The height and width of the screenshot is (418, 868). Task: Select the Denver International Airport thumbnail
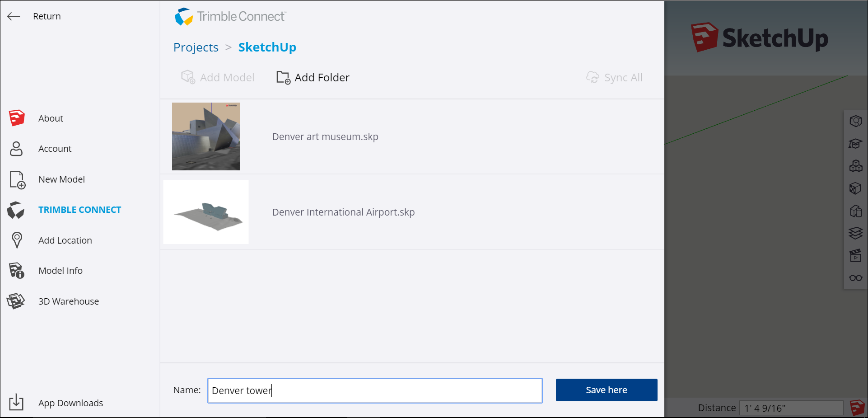click(206, 212)
